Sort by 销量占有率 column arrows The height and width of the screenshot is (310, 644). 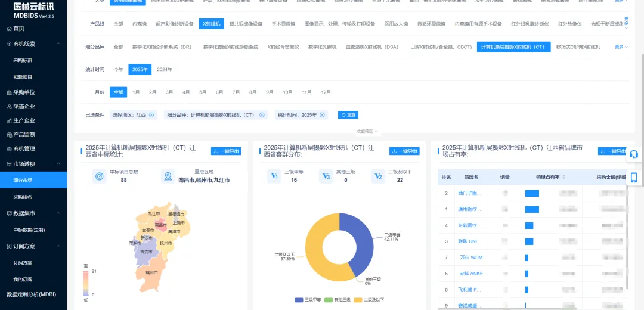564,177
